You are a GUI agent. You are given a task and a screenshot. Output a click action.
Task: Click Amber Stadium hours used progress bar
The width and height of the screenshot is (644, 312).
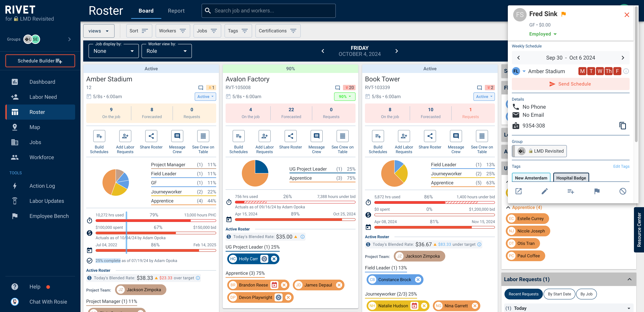pos(156,221)
